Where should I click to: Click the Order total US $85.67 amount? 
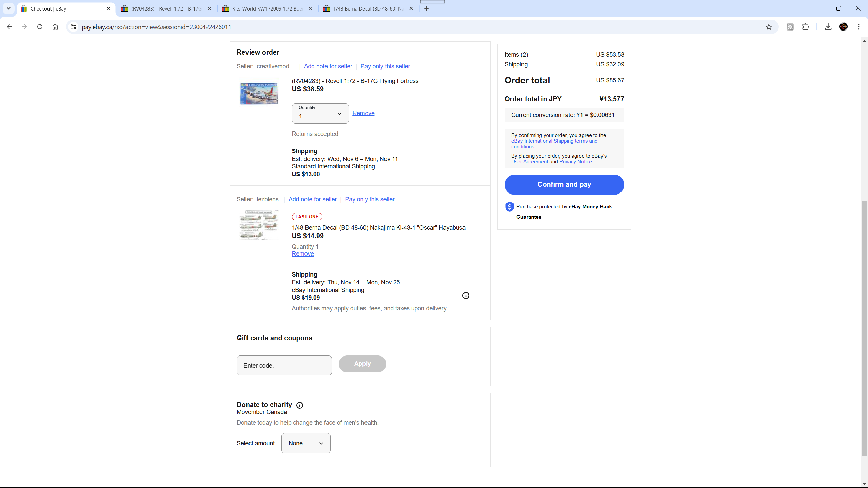click(610, 80)
